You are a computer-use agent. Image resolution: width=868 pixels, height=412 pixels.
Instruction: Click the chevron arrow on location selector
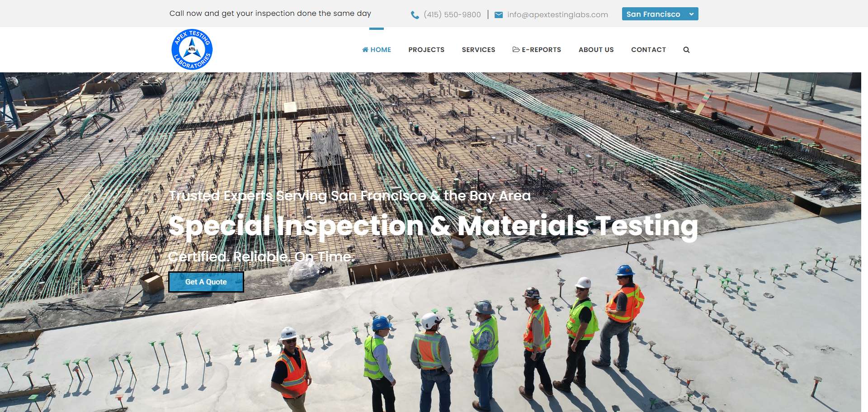(691, 14)
